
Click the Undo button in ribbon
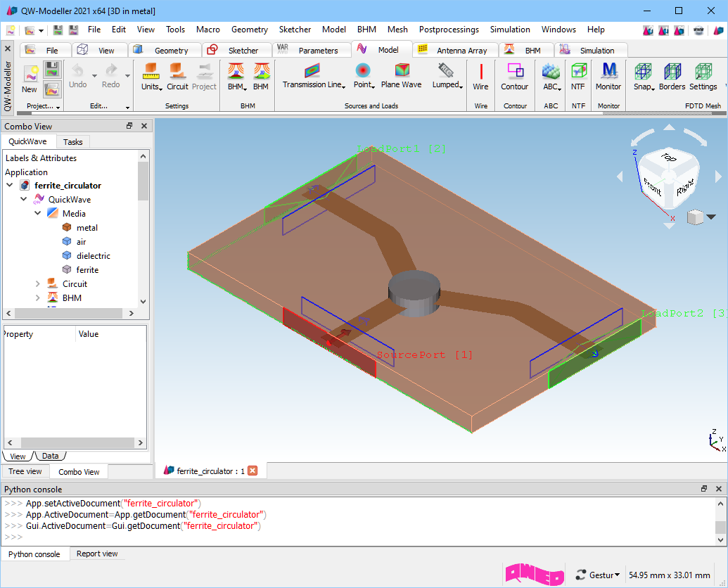tap(77, 76)
